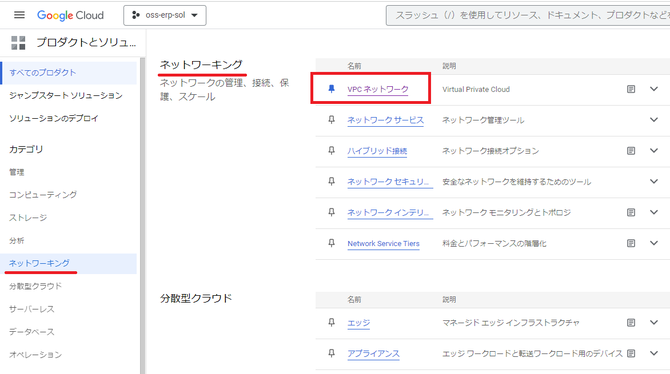Unpin VPC ネットワーク with pin icon
The width and height of the screenshot is (670, 374).
[331, 89]
